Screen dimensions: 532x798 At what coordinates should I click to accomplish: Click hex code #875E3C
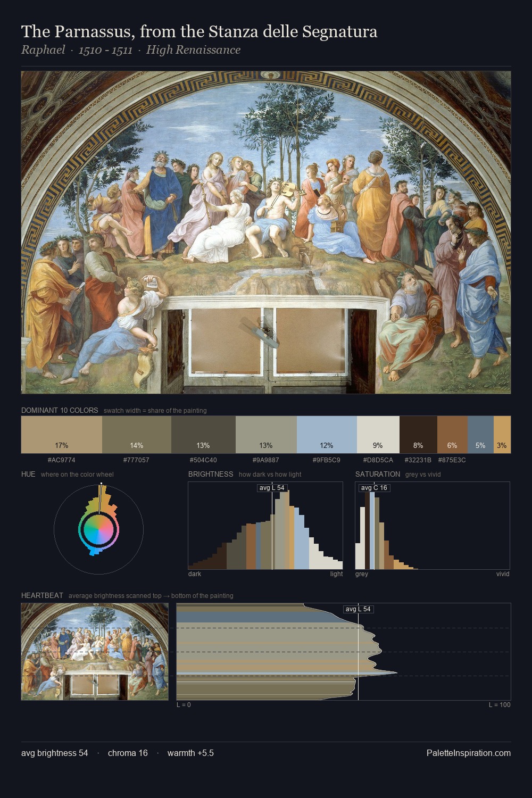[452, 460]
